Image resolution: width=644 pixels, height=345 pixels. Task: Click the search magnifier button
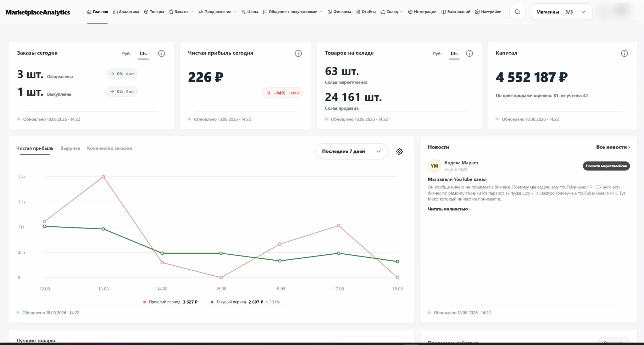(x=517, y=12)
